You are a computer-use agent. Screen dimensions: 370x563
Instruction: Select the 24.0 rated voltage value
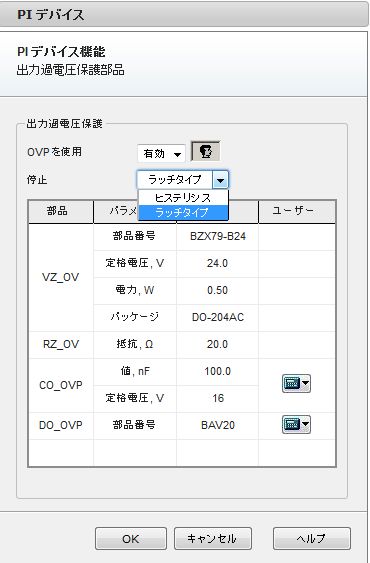pyautogui.click(x=217, y=264)
